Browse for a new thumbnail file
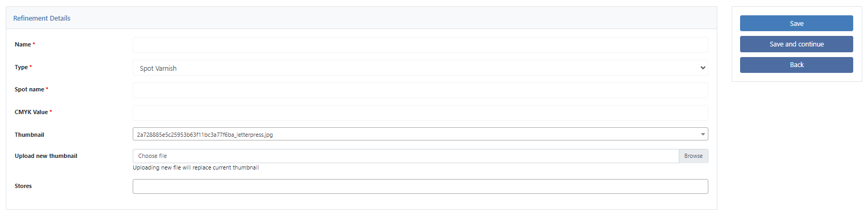The width and height of the screenshot is (868, 216). coord(693,156)
